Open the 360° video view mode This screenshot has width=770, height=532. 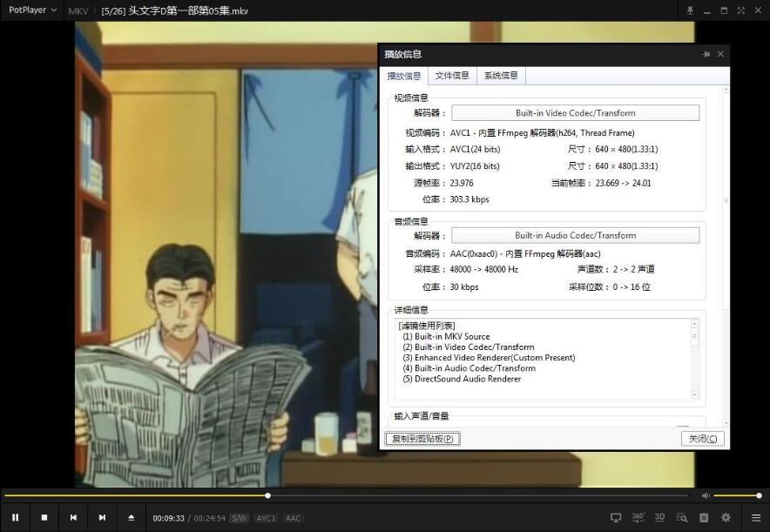click(638, 517)
